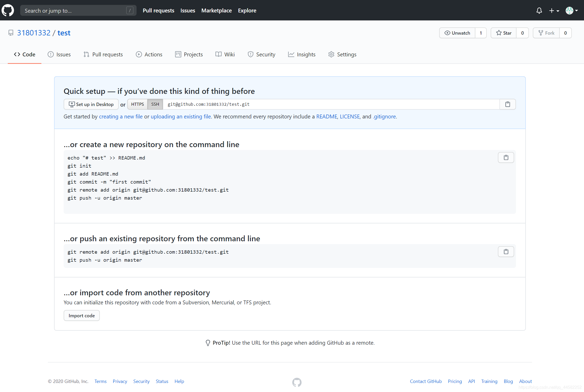Open the Blog footer link

[508, 381]
